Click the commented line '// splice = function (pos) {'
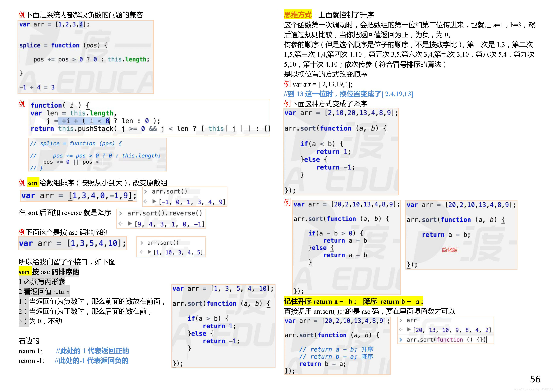Image resolution: width=554 pixels, height=392 pixels. click(76, 143)
